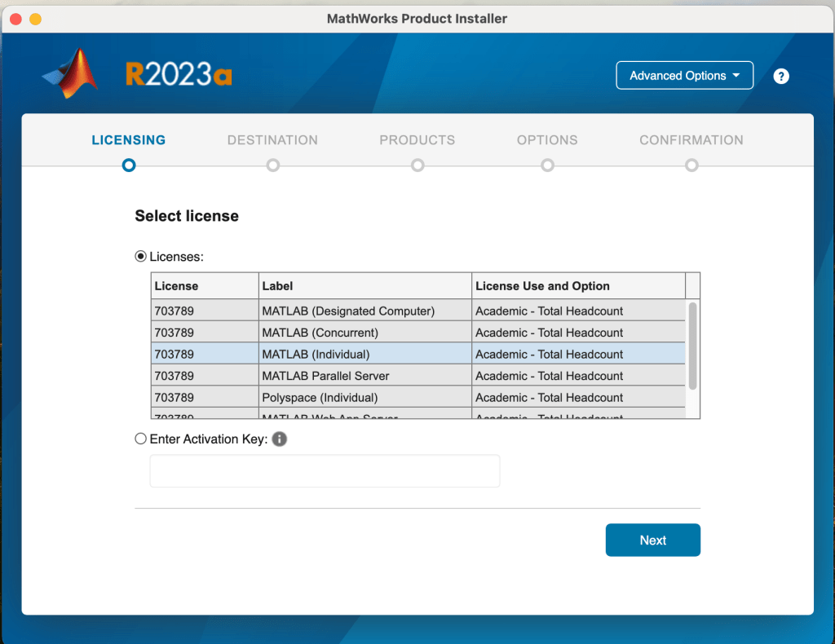Go to the CONFIRMATION tab
Viewport: 835px width, 644px height.
pos(691,140)
